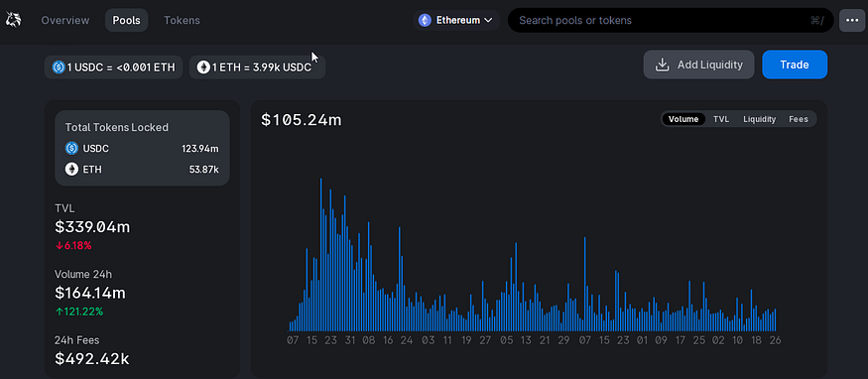Click the 24h Fees value $492.42k
Viewport: 868px width, 379px height.
pyautogui.click(x=92, y=358)
